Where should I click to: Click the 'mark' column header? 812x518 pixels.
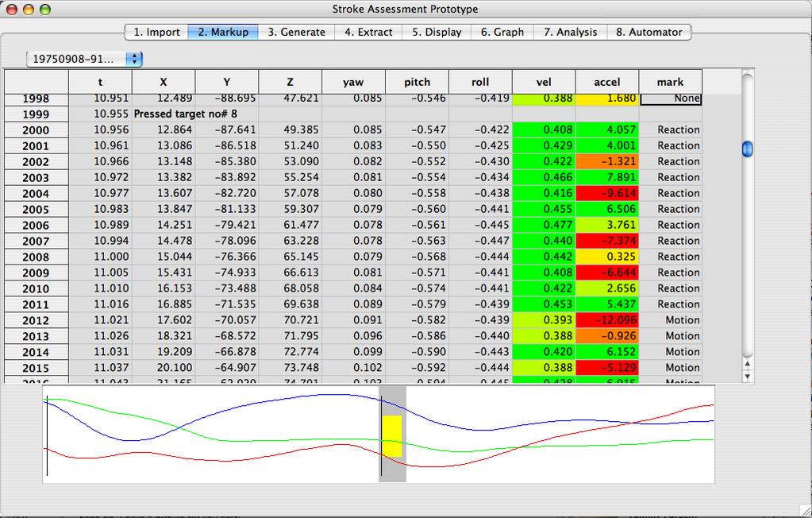click(x=671, y=82)
